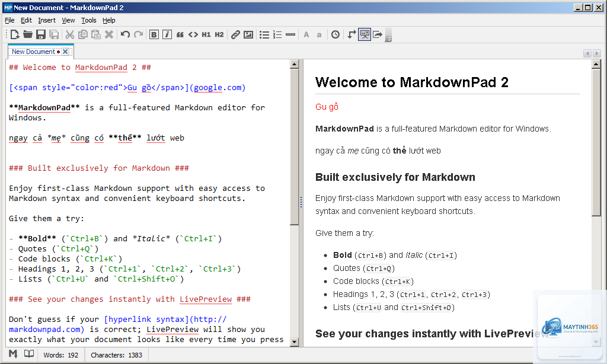Redo the last undone change
The width and height of the screenshot is (607, 364).
coord(138,34)
